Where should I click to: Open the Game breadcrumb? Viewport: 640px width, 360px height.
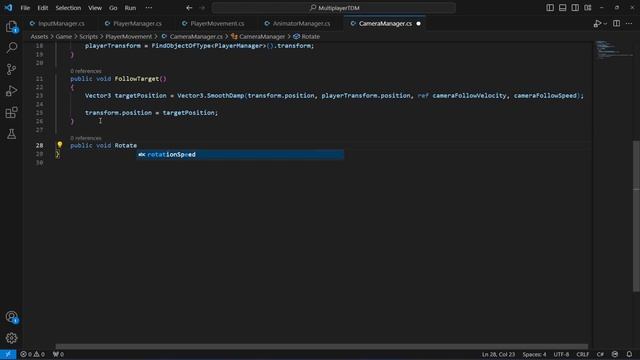[x=64, y=37]
